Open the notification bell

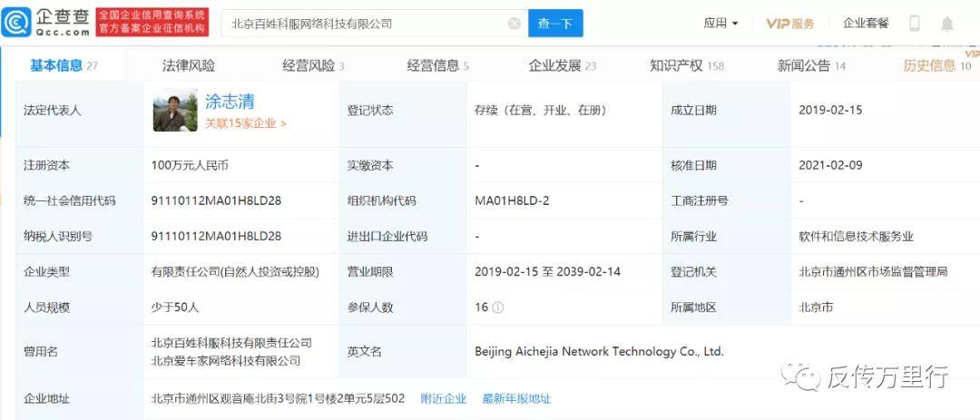(x=947, y=24)
